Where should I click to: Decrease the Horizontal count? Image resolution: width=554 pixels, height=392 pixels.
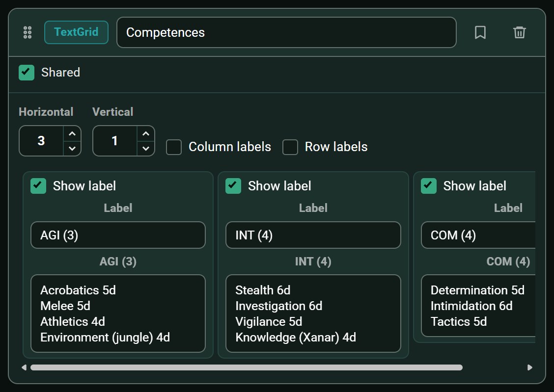(x=72, y=148)
